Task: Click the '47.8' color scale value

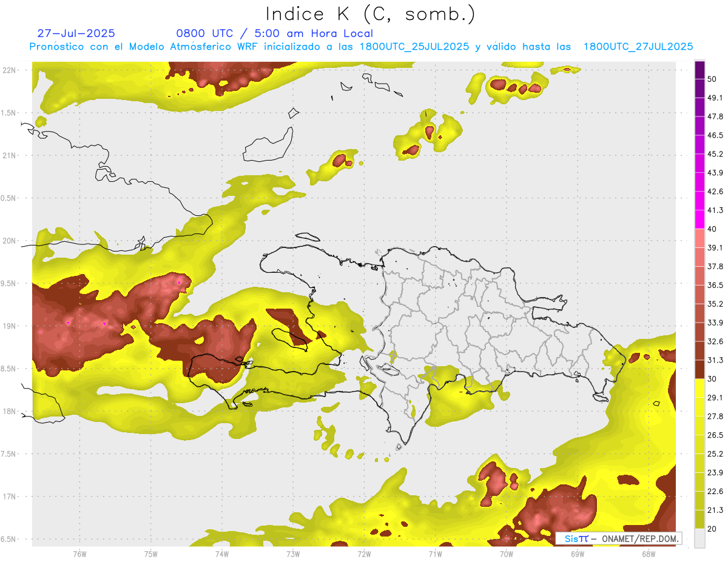Action: (715, 116)
